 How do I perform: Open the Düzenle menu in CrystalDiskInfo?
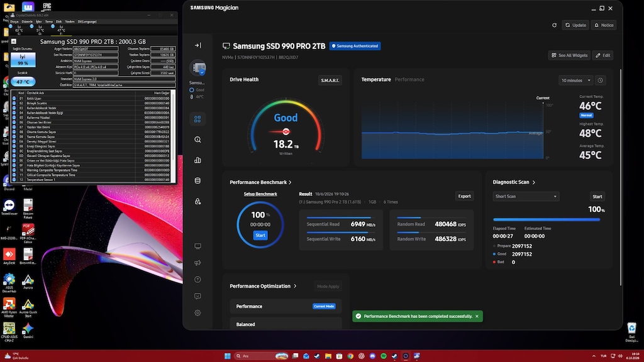click(27, 21)
